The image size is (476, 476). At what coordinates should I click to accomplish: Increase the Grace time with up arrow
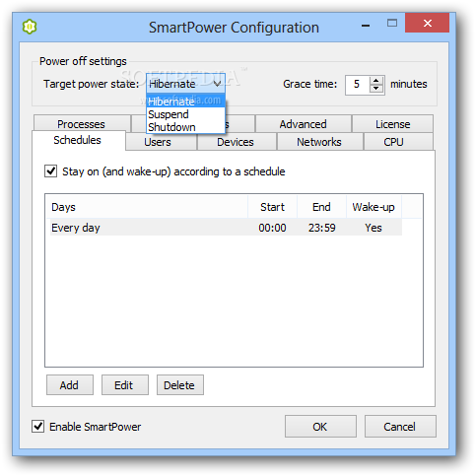point(376,81)
